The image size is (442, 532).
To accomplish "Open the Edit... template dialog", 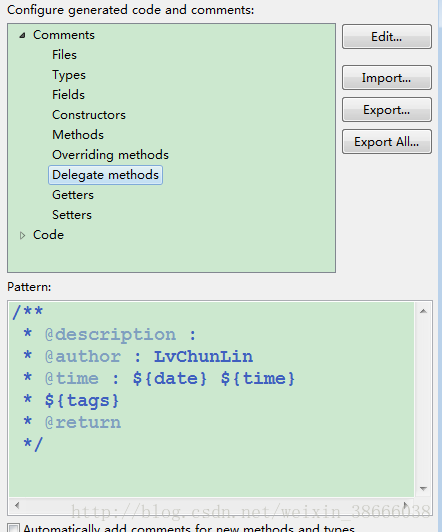I will click(x=387, y=37).
